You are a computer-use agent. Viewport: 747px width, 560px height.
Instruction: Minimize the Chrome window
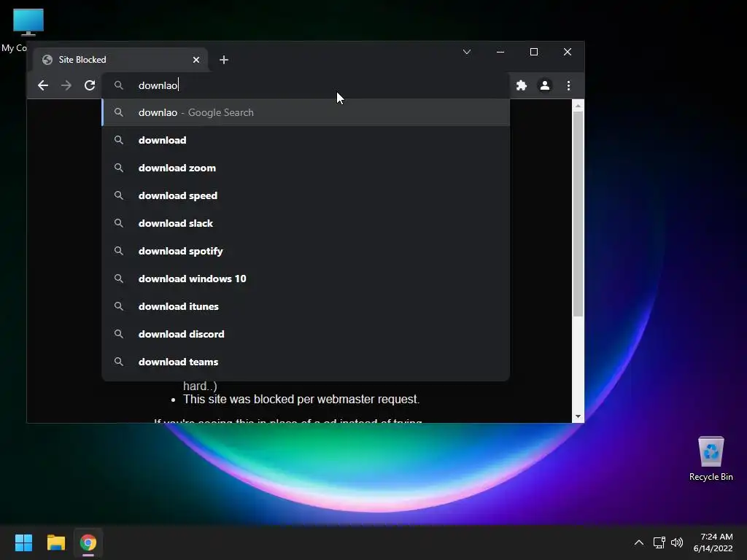tap(500, 52)
